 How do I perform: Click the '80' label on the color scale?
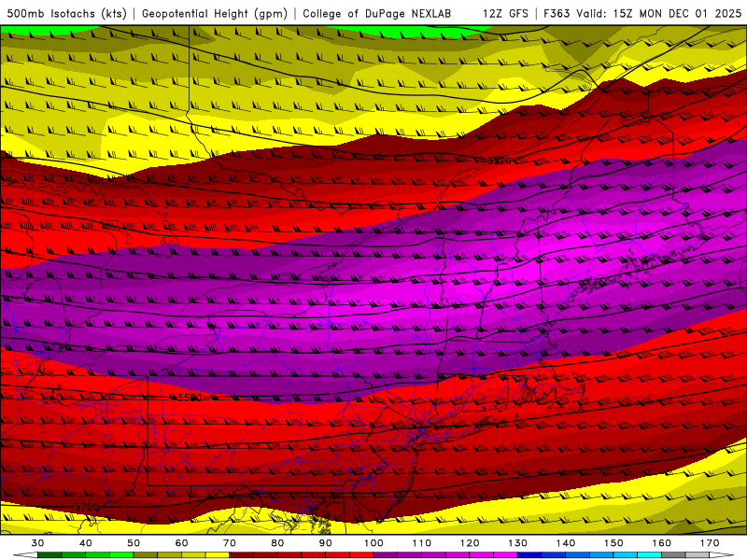(x=277, y=543)
